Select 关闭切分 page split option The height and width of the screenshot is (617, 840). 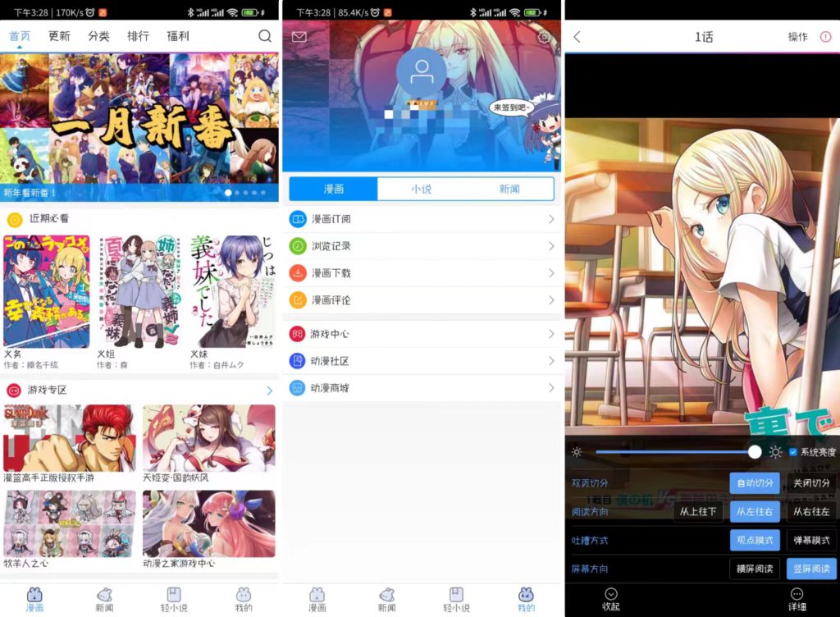[811, 483]
